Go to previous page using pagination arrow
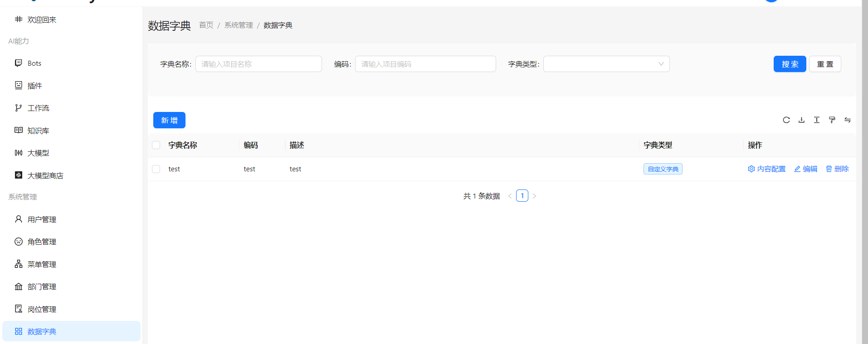The height and width of the screenshot is (344, 868). [x=510, y=196]
